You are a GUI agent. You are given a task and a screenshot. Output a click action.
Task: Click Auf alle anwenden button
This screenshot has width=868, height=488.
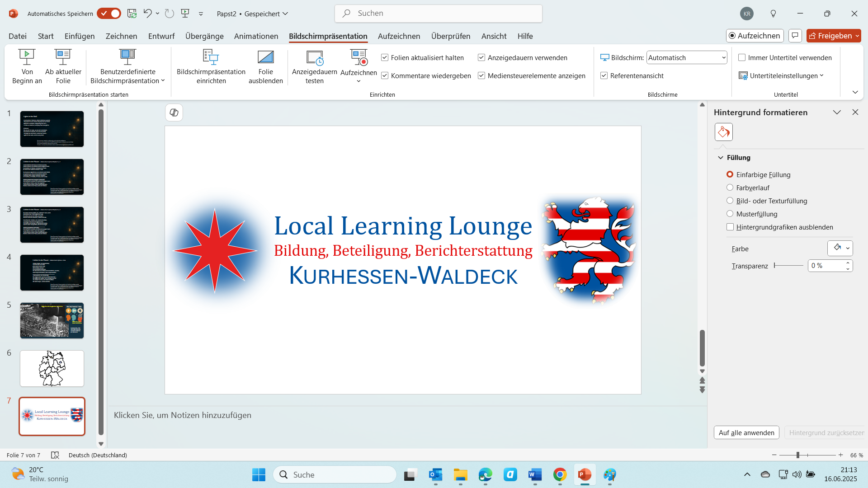click(746, 432)
